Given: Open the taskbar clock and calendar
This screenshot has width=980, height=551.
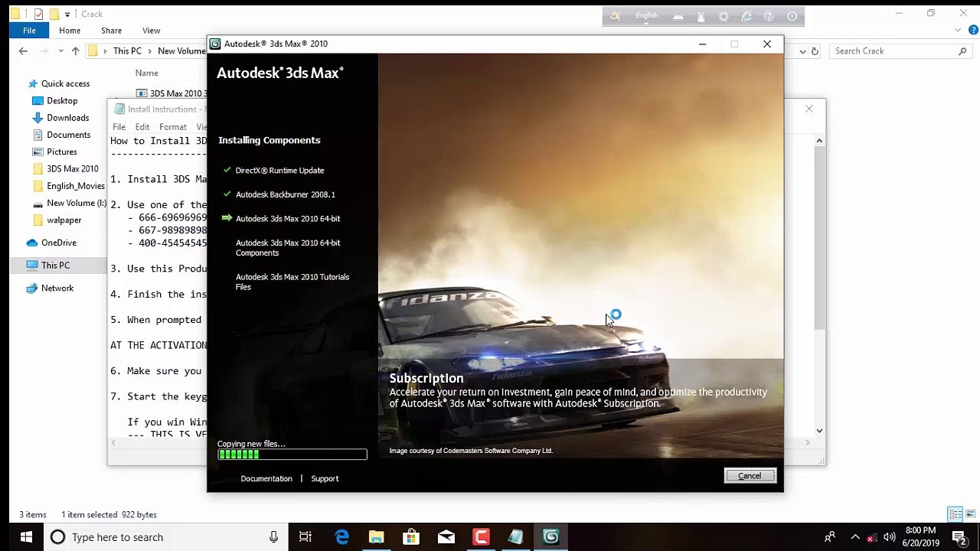Looking at the screenshot, I should pyautogui.click(x=921, y=537).
